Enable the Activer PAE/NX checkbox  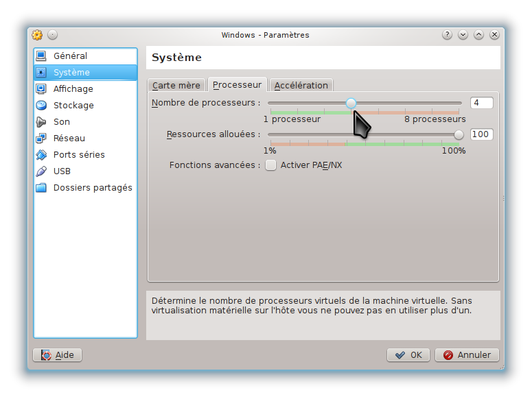coord(270,165)
